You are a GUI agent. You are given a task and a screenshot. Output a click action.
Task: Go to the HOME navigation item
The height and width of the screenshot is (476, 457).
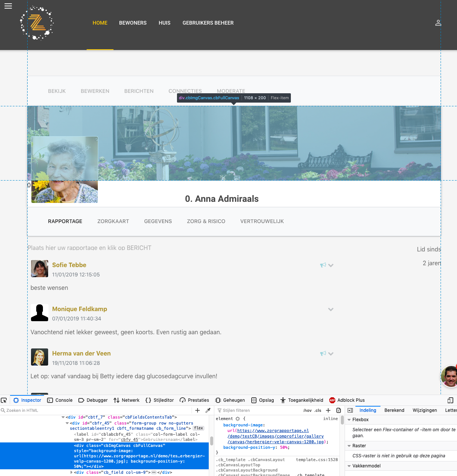click(100, 23)
